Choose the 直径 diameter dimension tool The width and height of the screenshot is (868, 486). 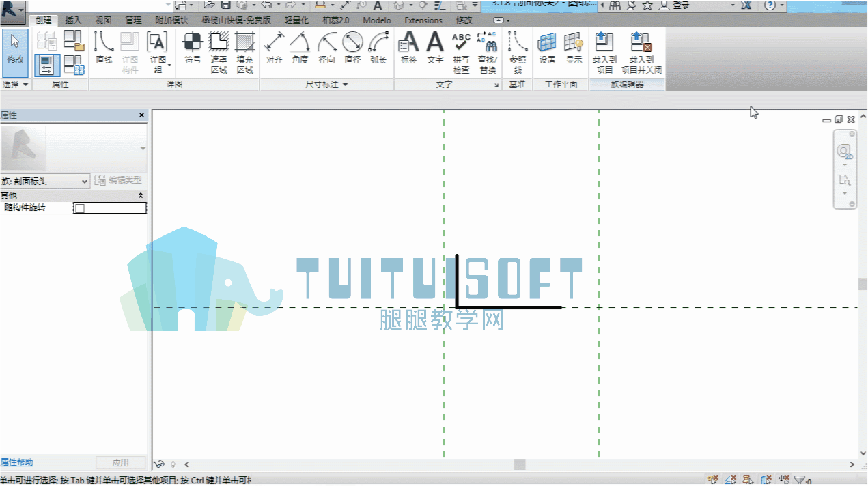[352, 48]
